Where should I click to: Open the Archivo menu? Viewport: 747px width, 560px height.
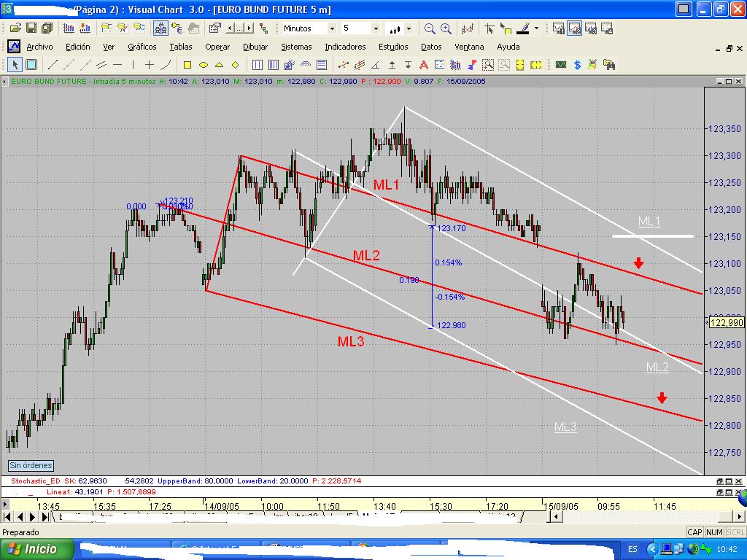pos(39,47)
